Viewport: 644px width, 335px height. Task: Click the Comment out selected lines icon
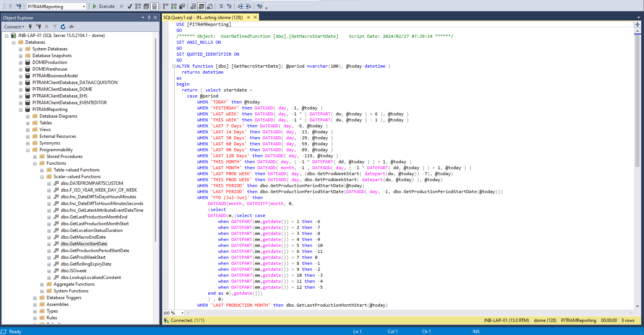point(221,6)
